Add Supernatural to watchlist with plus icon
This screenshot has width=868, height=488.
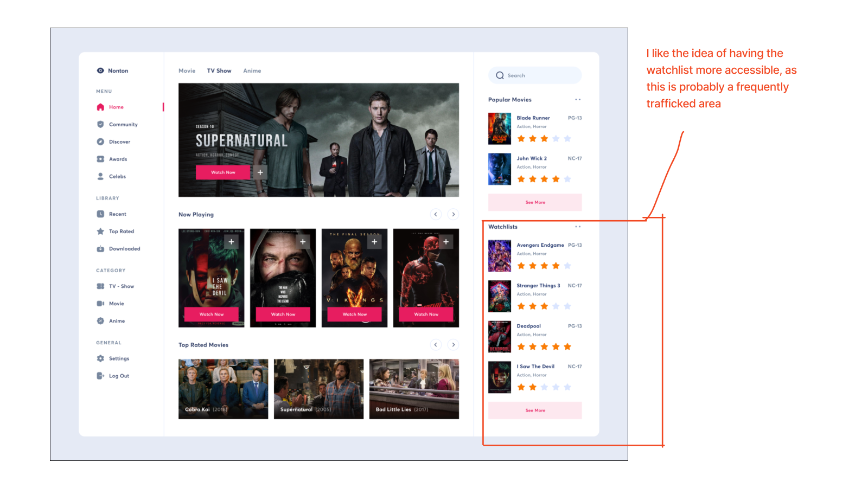click(x=260, y=172)
